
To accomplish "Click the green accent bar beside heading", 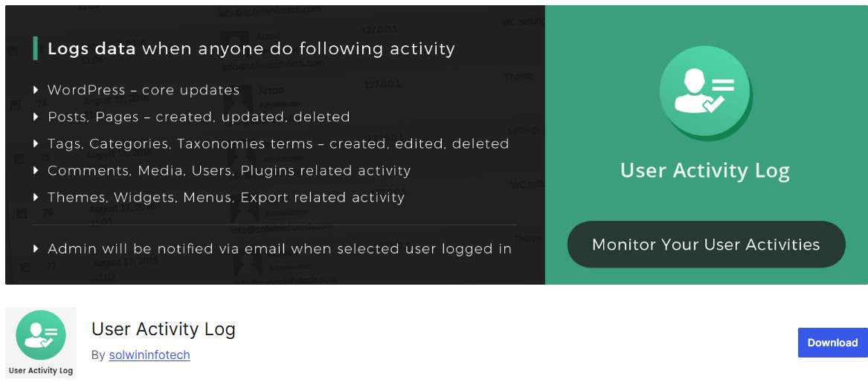I will (36, 48).
